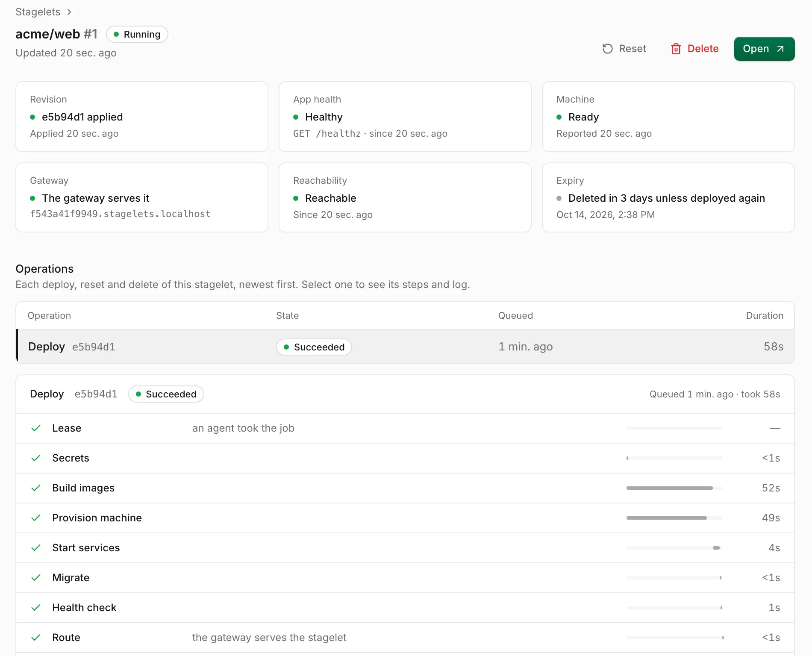
Task: Click the green dot beside Ready
Action: tap(559, 117)
